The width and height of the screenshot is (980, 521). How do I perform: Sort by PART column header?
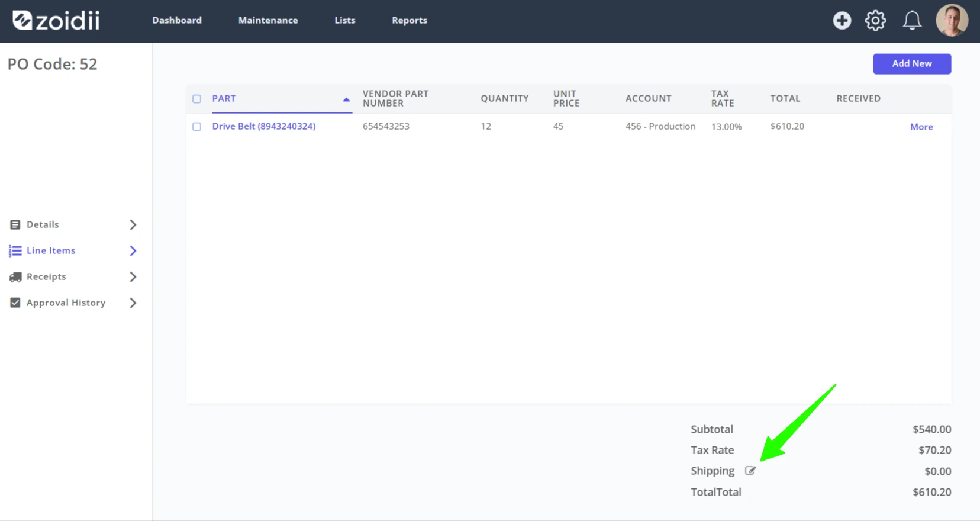[224, 98]
